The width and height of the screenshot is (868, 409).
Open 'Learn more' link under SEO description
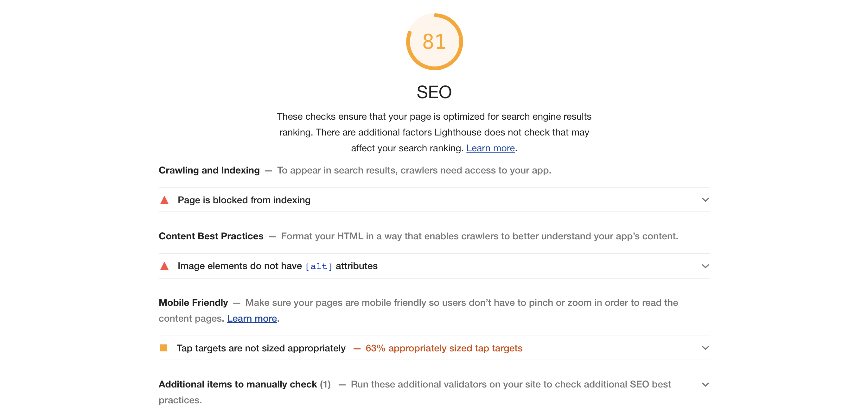[490, 148]
